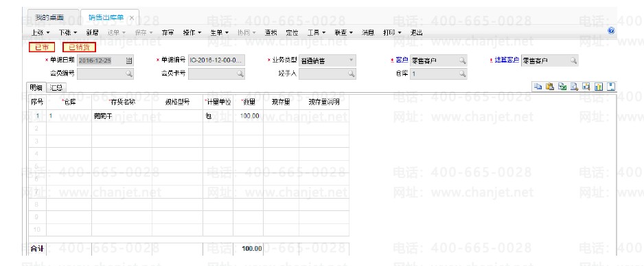Switch to the 汇总 tab
The image size is (644, 266).
[56, 87]
